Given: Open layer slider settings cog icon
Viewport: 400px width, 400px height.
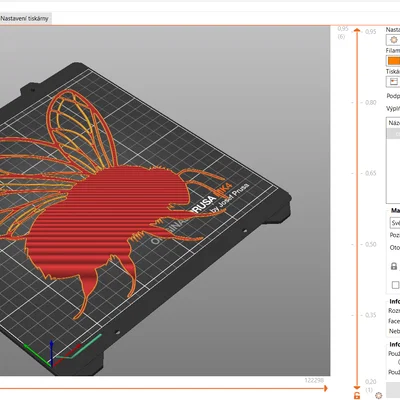Looking at the screenshot, I should (x=378, y=395).
